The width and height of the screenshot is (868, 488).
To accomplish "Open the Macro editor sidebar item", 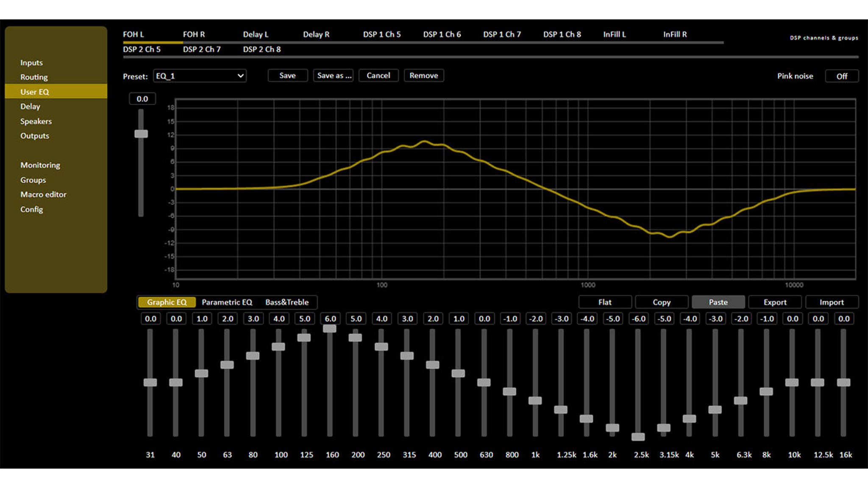I will (x=43, y=194).
